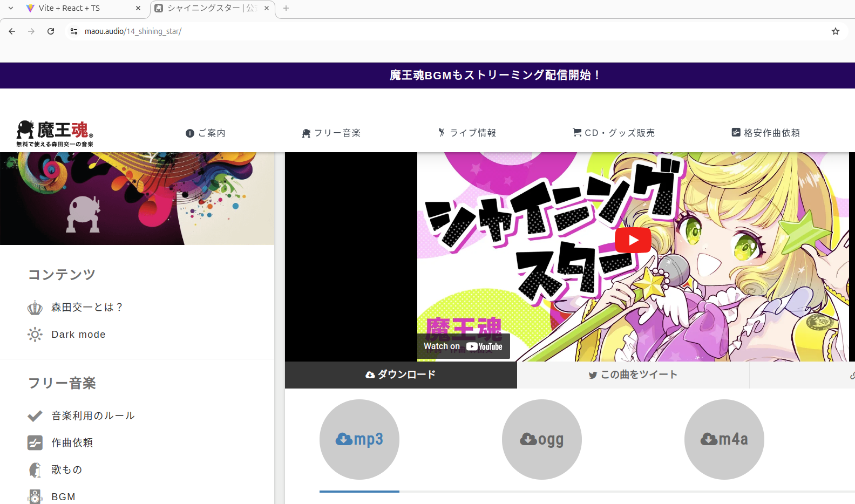Reload the page with the refresh icon

point(51,31)
